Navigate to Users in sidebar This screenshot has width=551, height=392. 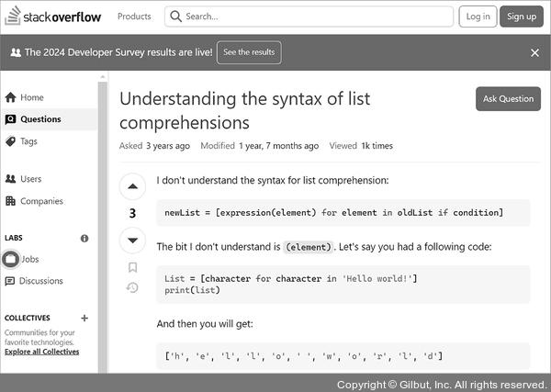click(x=30, y=179)
